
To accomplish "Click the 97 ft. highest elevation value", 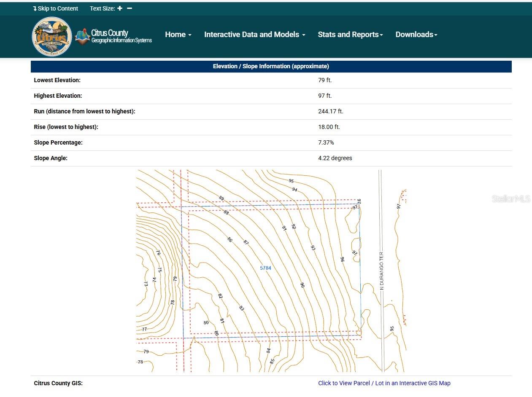I will point(325,96).
